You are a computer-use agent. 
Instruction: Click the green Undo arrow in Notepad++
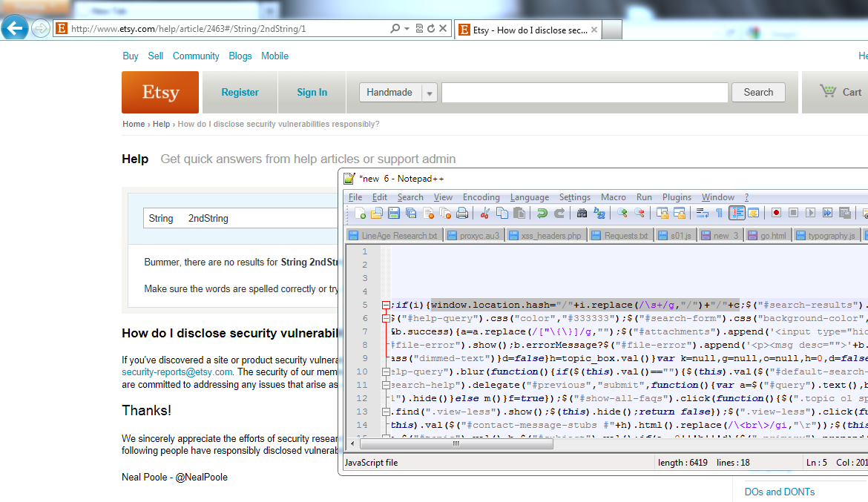tap(542, 213)
